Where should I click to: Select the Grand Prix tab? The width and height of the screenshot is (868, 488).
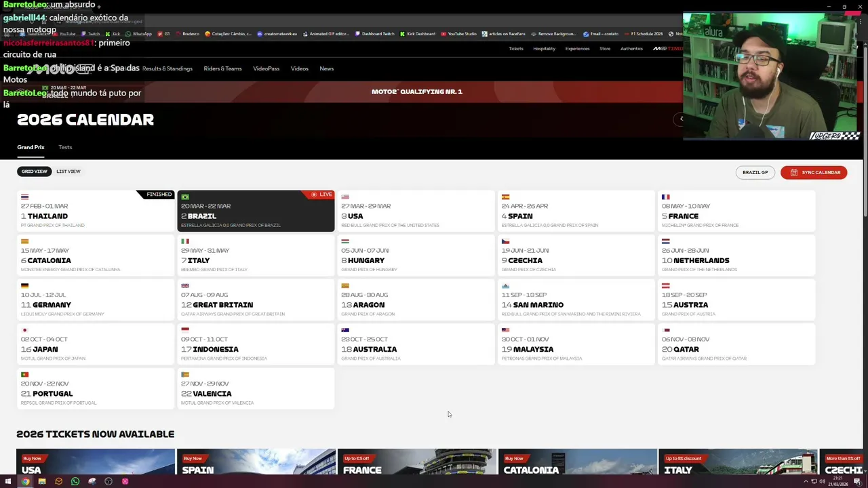31,147
